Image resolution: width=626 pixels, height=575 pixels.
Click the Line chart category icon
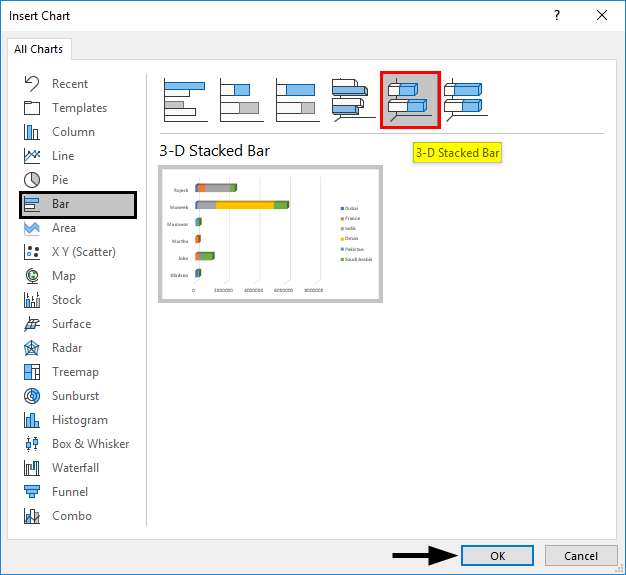click(32, 156)
